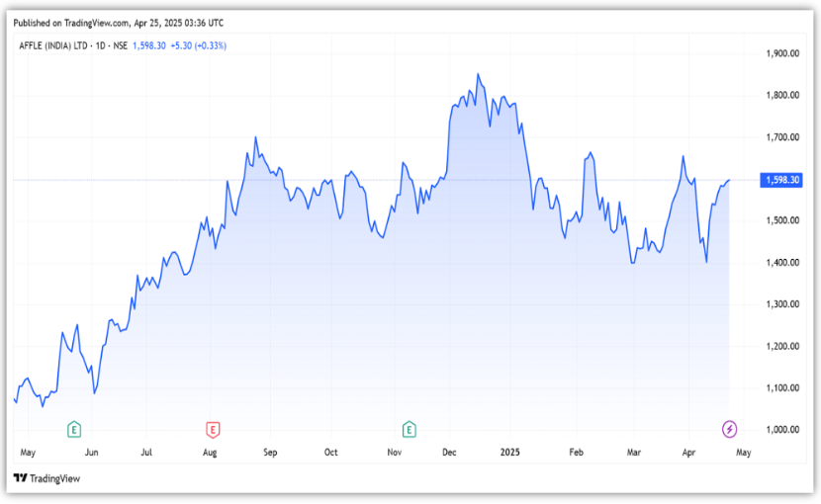Click the green earnings marker near June
821x504 pixels.
(x=73, y=429)
